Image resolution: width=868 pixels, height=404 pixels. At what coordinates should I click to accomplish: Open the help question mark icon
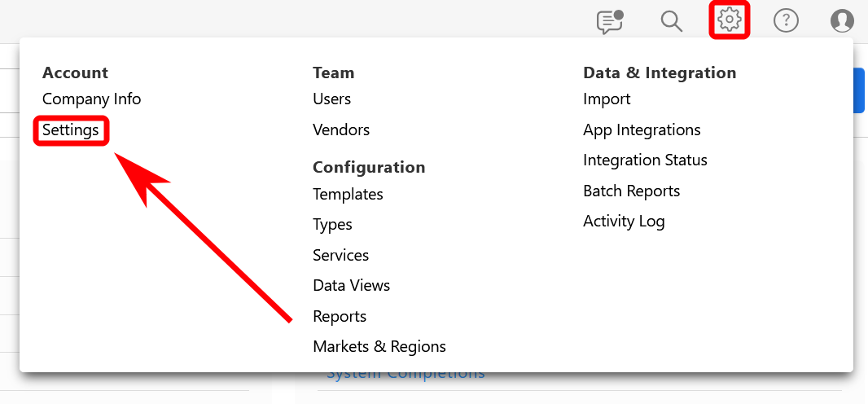[786, 21]
